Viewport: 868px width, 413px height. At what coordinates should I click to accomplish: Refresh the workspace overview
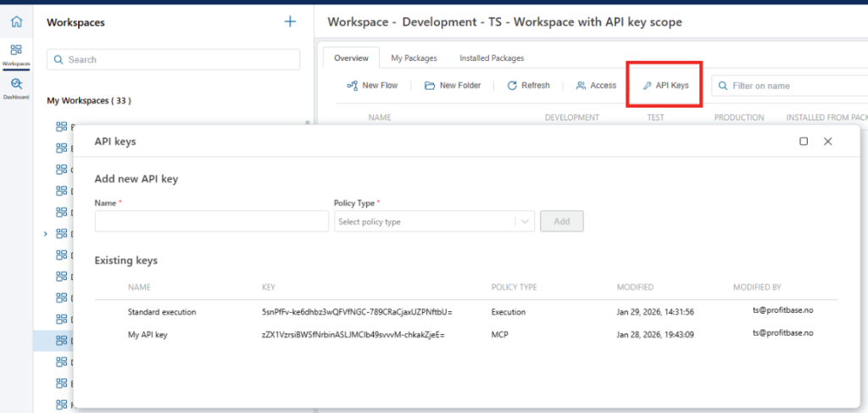529,86
